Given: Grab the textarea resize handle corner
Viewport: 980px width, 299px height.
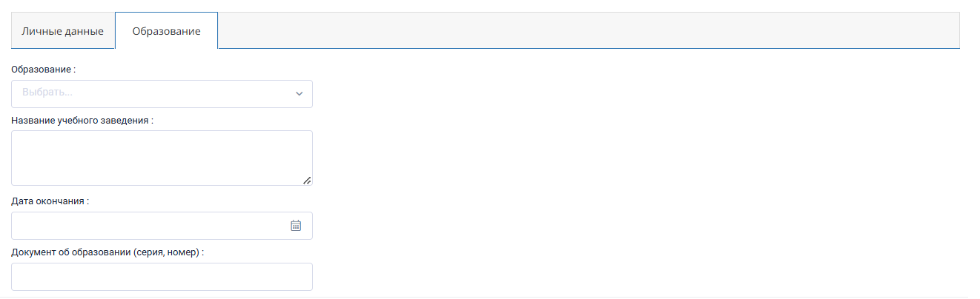Looking at the screenshot, I should tap(307, 180).
